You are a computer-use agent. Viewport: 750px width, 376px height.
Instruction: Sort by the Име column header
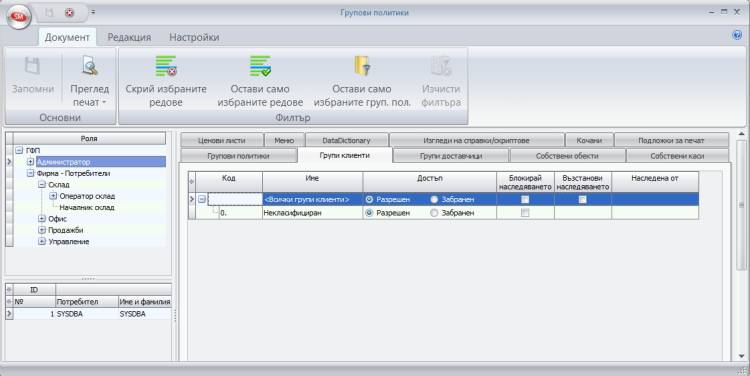(312, 182)
